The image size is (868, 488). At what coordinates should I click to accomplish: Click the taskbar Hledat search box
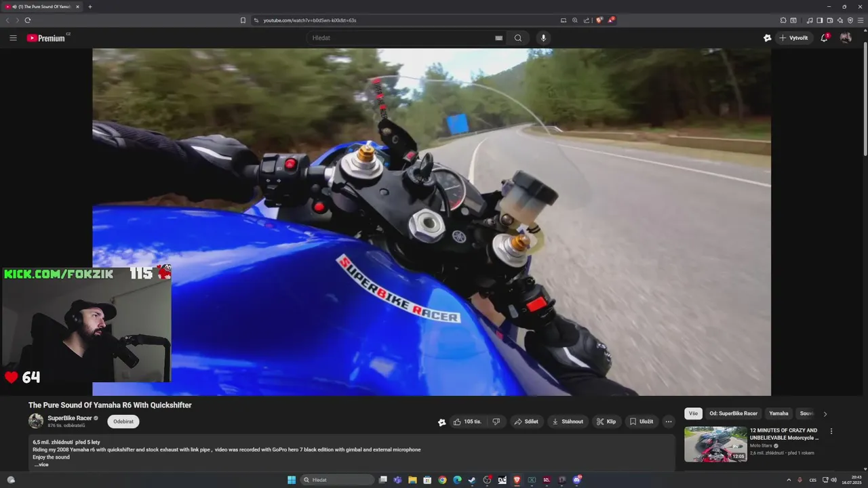[x=337, y=480]
